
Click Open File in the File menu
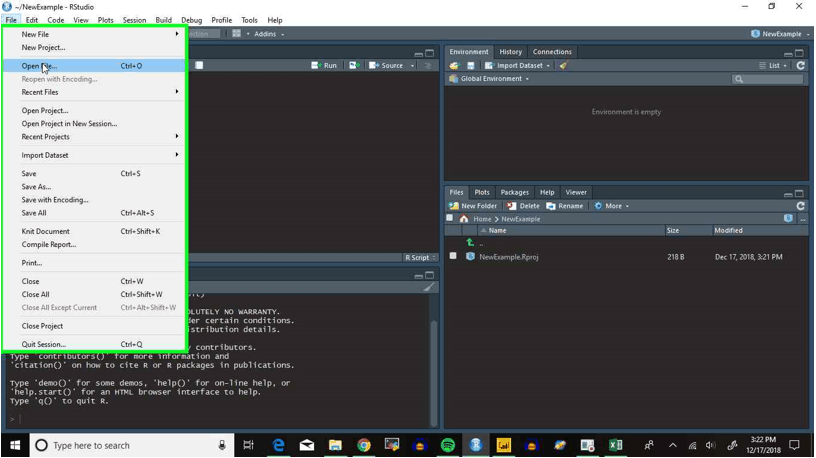pos(94,66)
